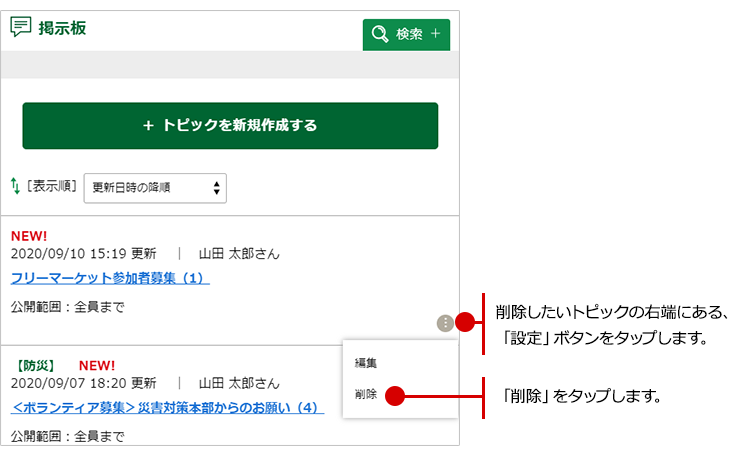Click the red callout dot beside settings button

point(464,322)
